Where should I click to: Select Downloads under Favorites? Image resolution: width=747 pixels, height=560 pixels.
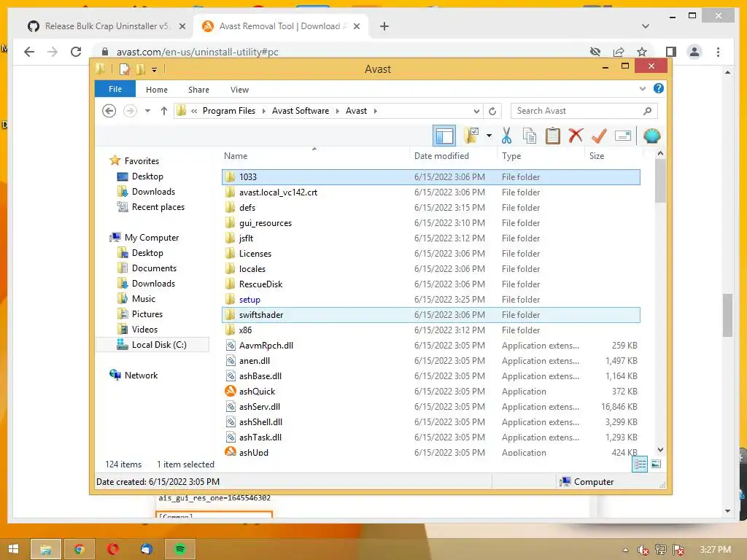[x=153, y=192]
